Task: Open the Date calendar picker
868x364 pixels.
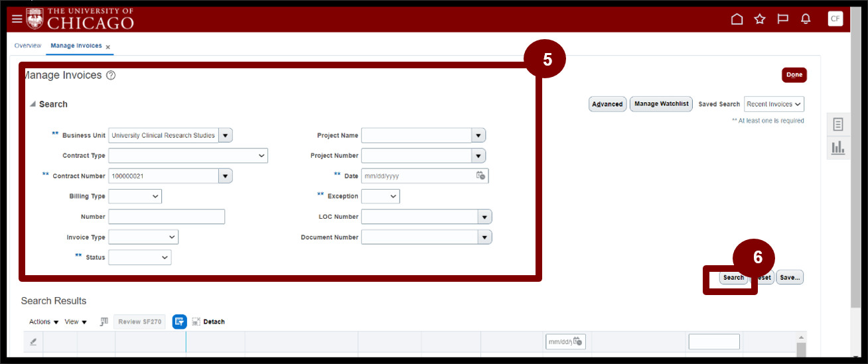Action: (481, 176)
